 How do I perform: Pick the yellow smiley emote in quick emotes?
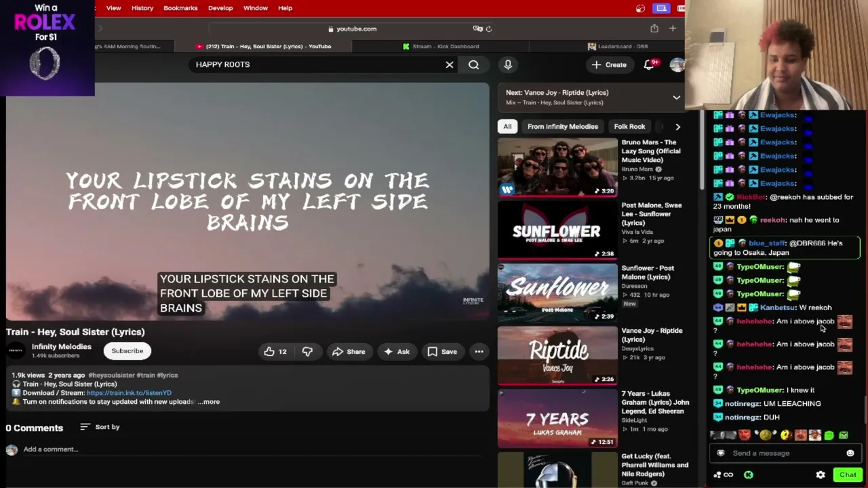tap(785, 435)
